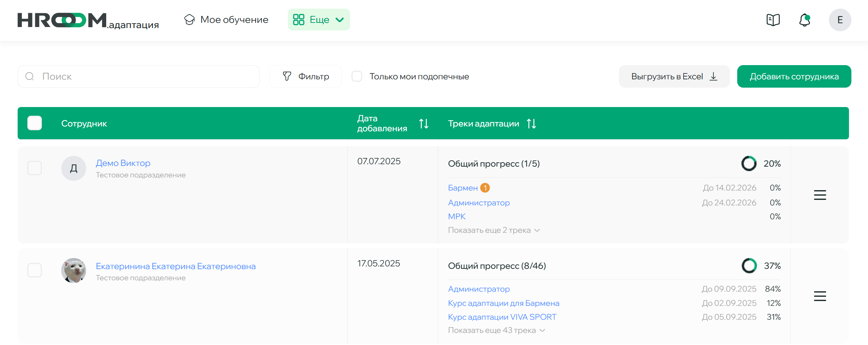Expand Показать еще 2 трека
Viewport: 868px width, 345px height.
(494, 230)
